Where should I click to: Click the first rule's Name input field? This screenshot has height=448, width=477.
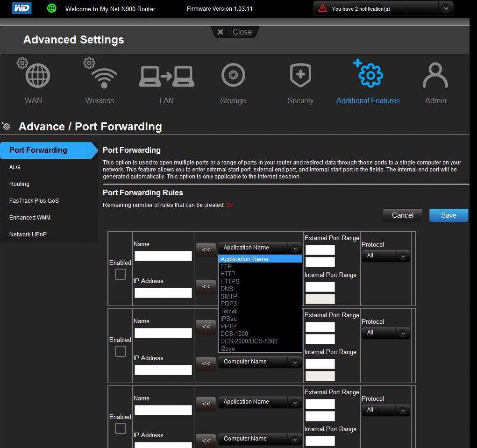163,256
